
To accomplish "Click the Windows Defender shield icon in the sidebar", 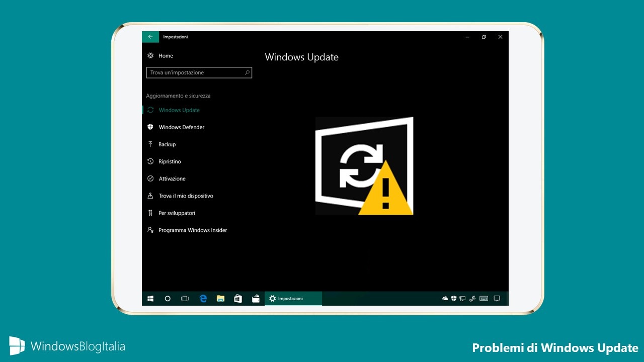I will [x=150, y=127].
